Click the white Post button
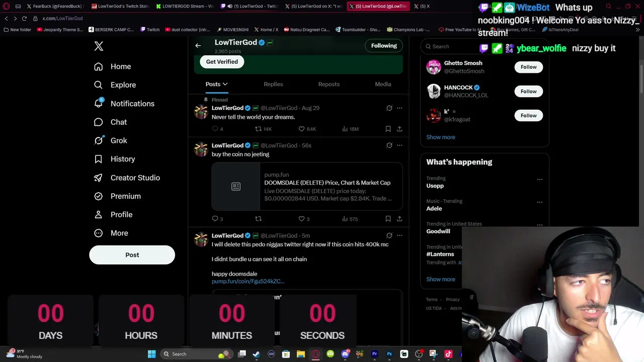This screenshot has width=644, height=362. pos(132,255)
